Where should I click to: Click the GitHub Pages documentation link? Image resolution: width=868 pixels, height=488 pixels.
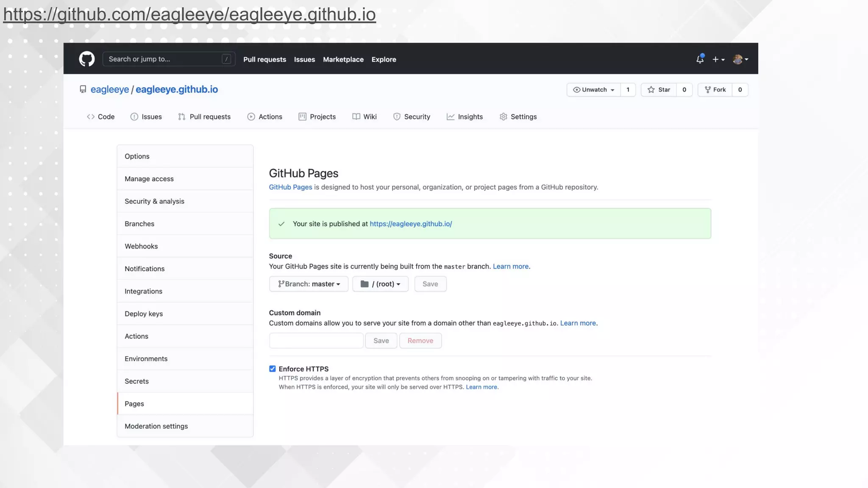click(290, 187)
